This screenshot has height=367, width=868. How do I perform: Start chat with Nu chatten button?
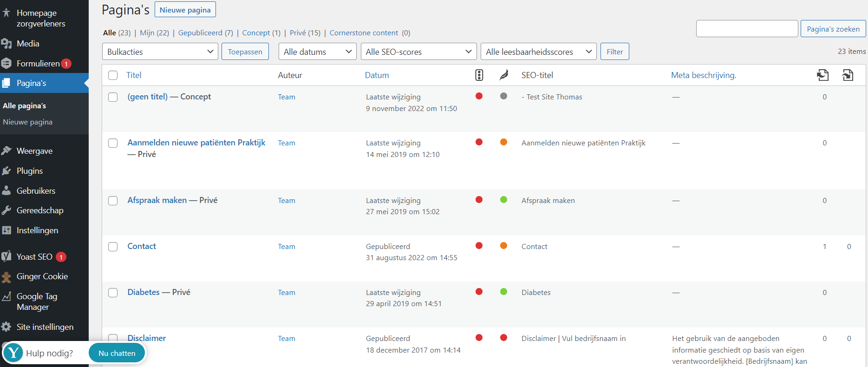[117, 353]
